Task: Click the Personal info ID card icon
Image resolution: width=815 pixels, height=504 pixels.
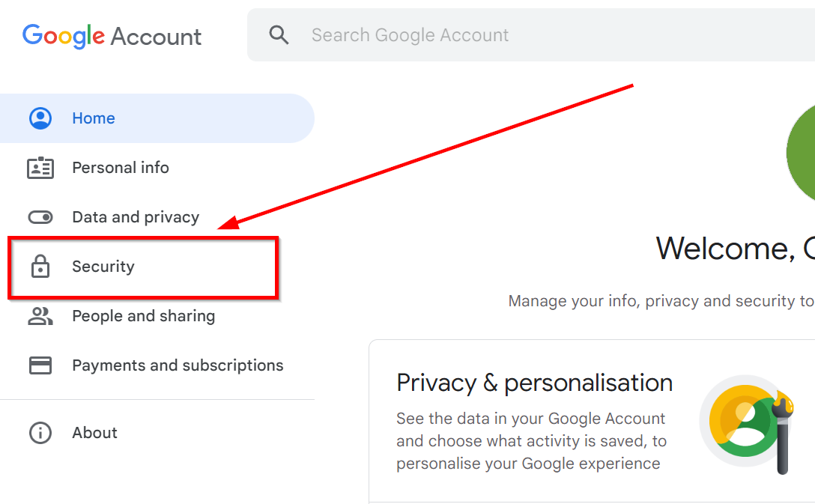Action: pyautogui.click(x=40, y=168)
